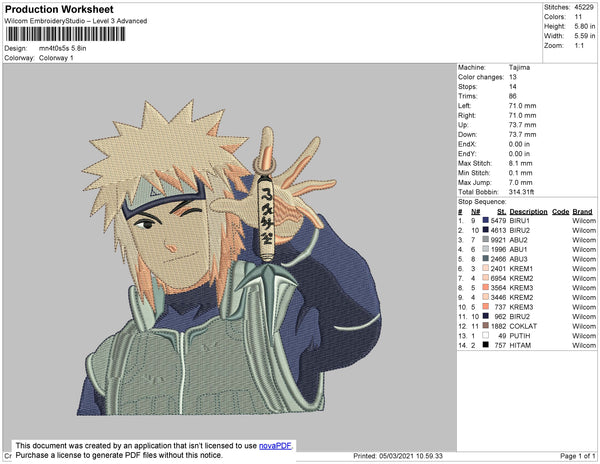Image resolution: width=600 pixels, height=464 pixels.
Task: Select the Production Worksheet title
Action: [x=59, y=9]
